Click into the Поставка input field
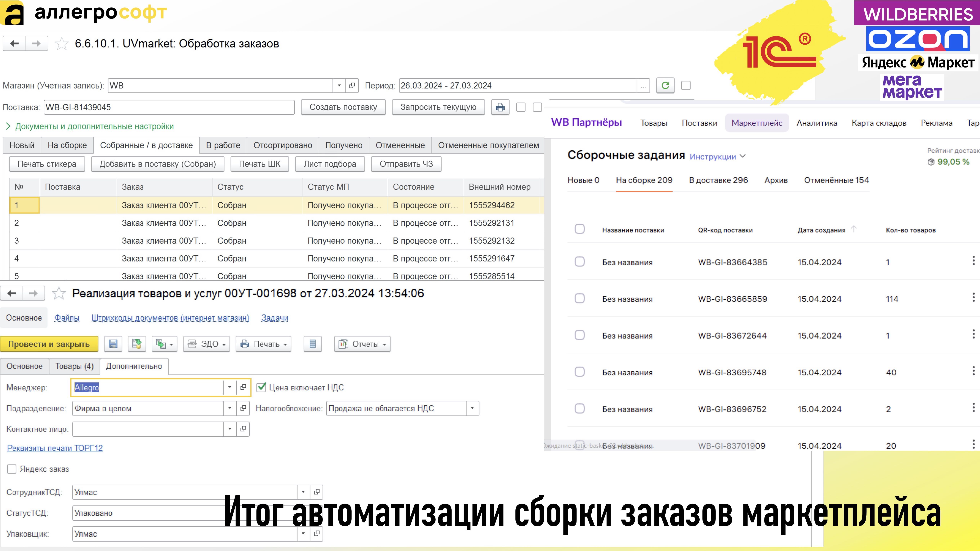The width and height of the screenshot is (980, 551). 169,107
